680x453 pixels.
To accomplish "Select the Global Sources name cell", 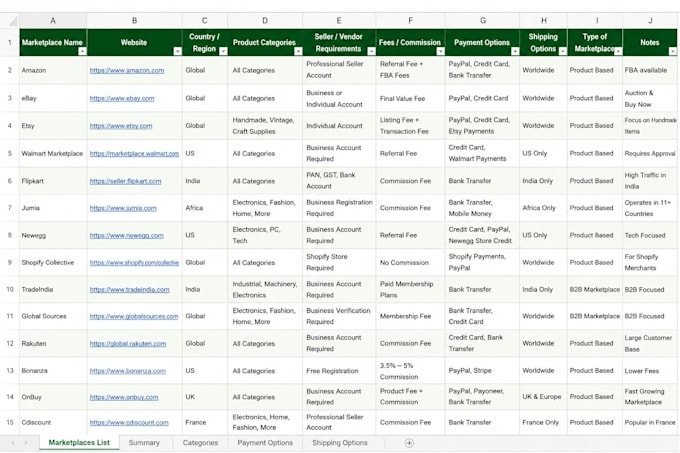I will pyautogui.click(x=53, y=316).
